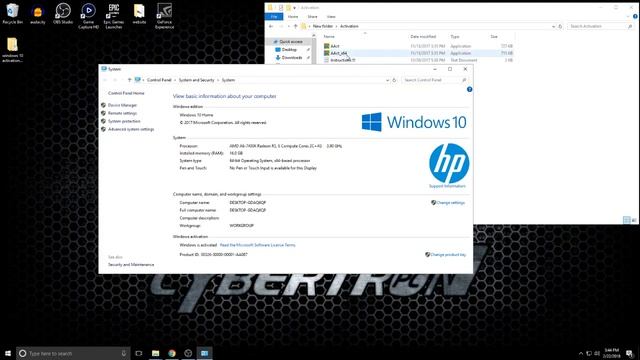Click Control Panel in System breadcrumb
The width and height of the screenshot is (640, 360).
coord(159,80)
